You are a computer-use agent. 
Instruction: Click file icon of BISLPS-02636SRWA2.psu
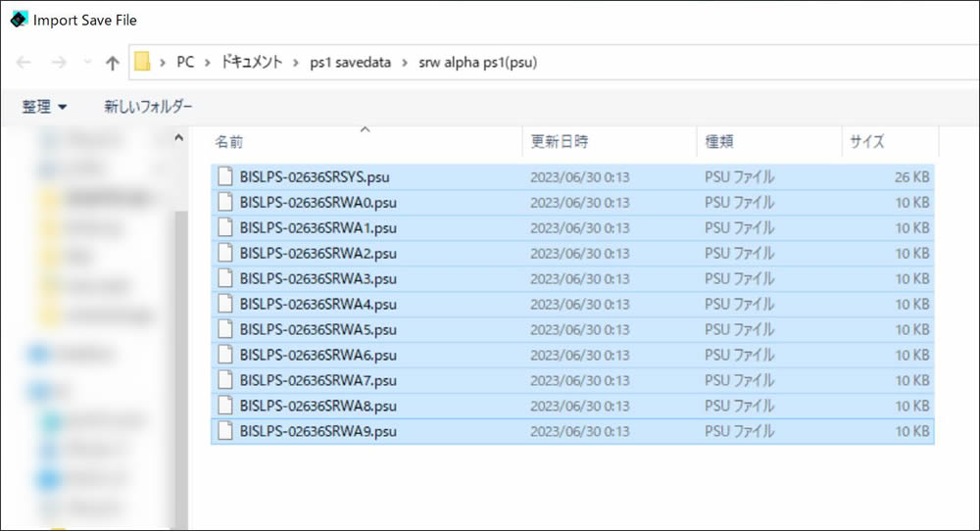pos(225,253)
